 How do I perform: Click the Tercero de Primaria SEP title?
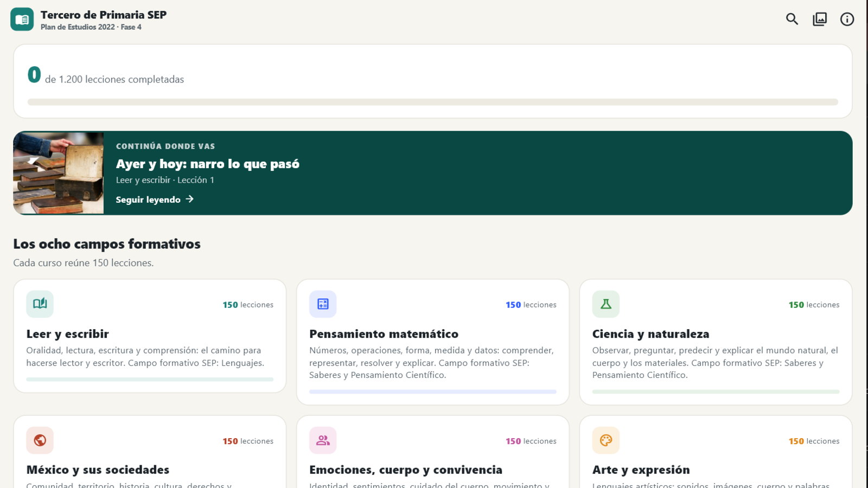click(104, 15)
